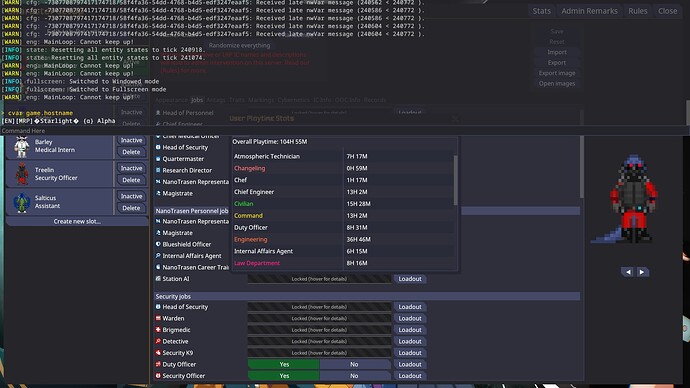Click the Internal Affairs Agent job icon
Image resolution: width=690 pixels, height=388 pixels.
coord(158,256)
